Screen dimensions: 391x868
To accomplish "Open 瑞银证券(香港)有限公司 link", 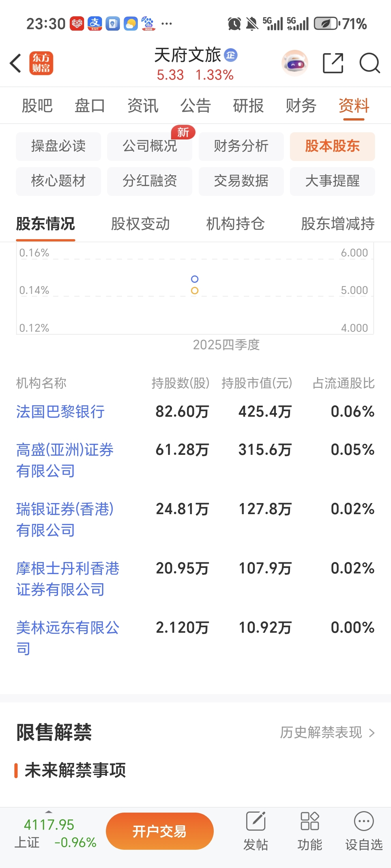I will (65, 520).
